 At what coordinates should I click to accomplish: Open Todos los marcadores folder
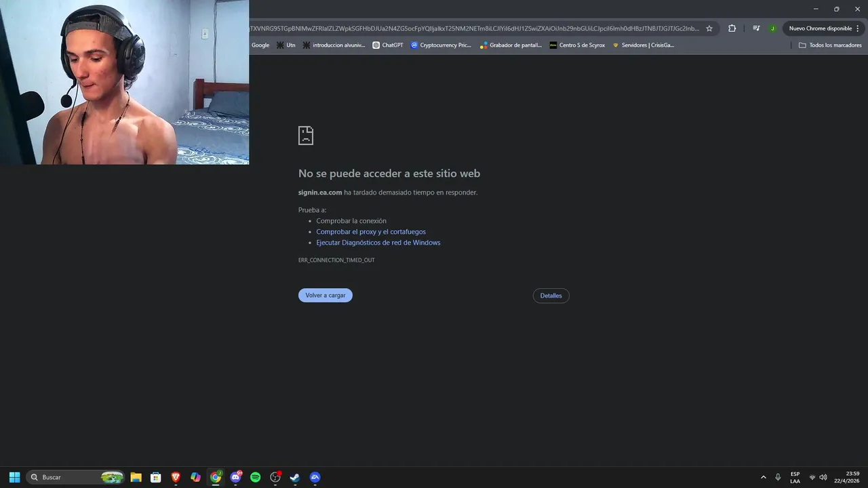pos(830,45)
